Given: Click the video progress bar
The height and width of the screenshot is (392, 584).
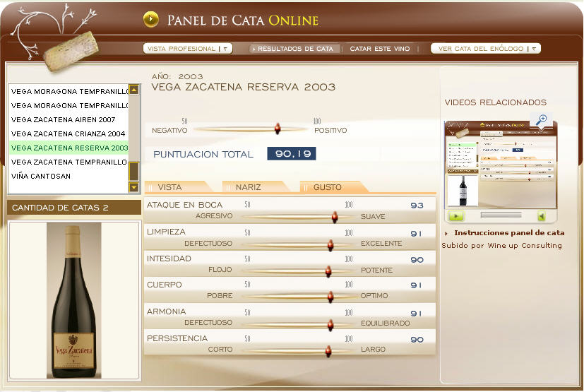Looking at the screenshot, I should click(501, 215).
